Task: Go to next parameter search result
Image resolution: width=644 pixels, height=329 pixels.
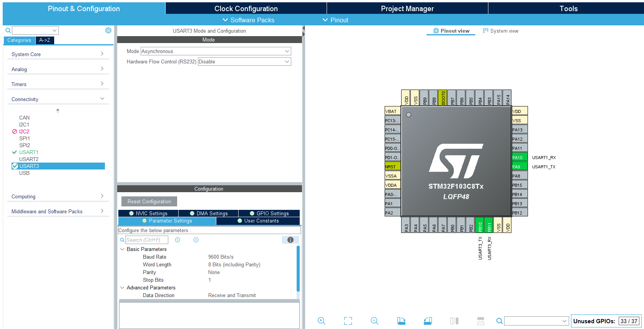Action: pyautogui.click(x=196, y=240)
